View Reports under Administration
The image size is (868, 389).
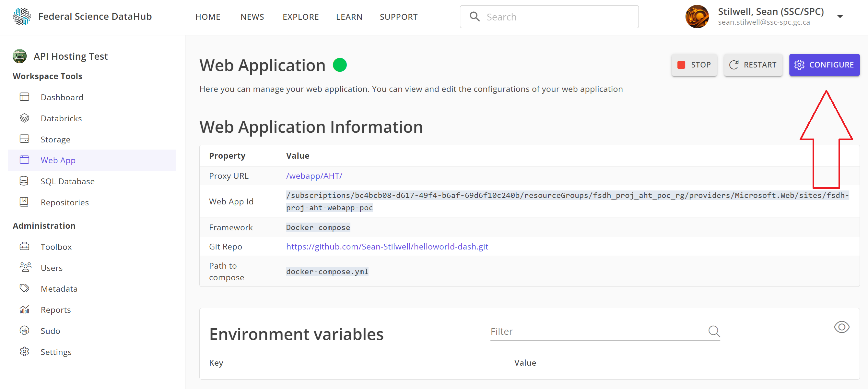(x=56, y=310)
